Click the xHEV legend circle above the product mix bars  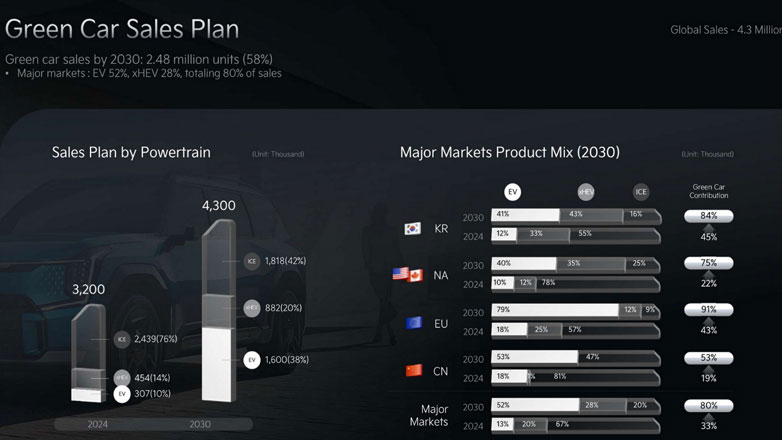coord(585,192)
